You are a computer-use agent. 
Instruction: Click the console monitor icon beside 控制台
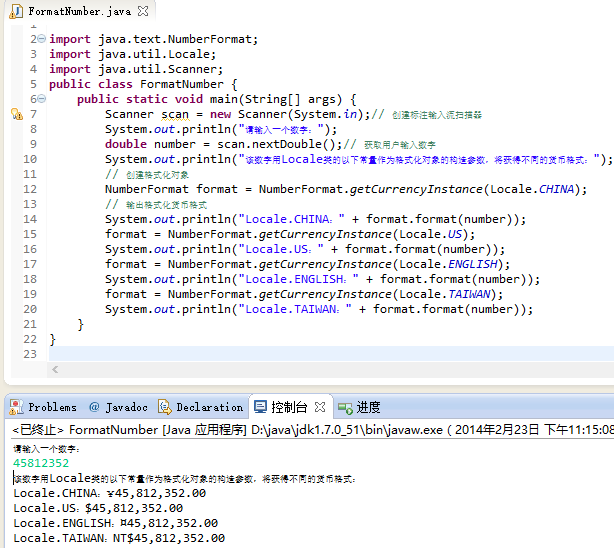click(260, 407)
